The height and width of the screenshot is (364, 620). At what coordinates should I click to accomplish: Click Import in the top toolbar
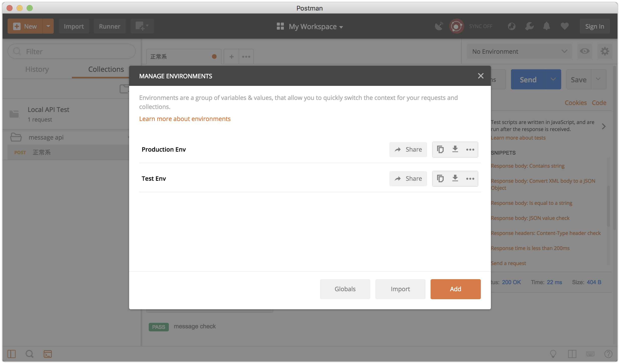pyautogui.click(x=74, y=26)
